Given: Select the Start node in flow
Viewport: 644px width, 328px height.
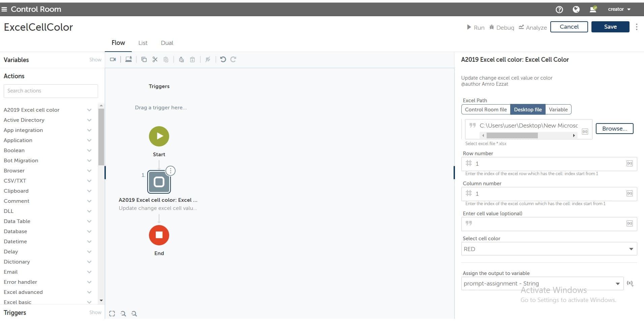Looking at the screenshot, I should pyautogui.click(x=159, y=136).
